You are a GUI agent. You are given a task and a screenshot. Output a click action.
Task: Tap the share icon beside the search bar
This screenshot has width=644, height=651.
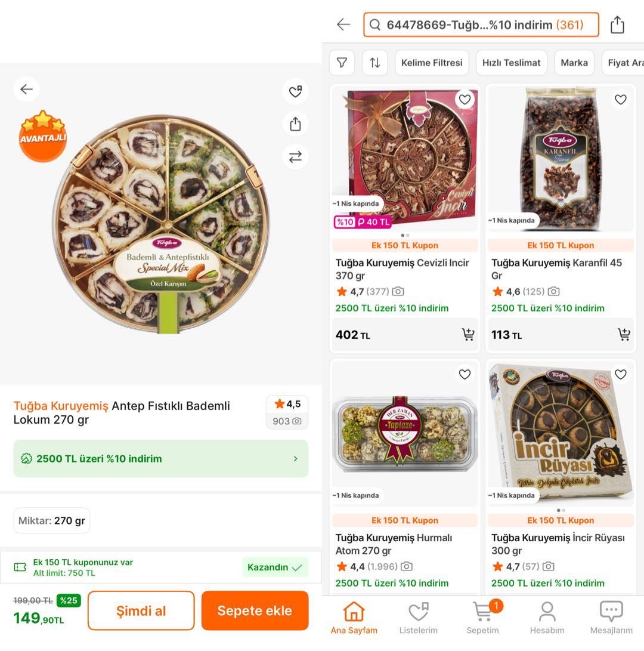(617, 25)
